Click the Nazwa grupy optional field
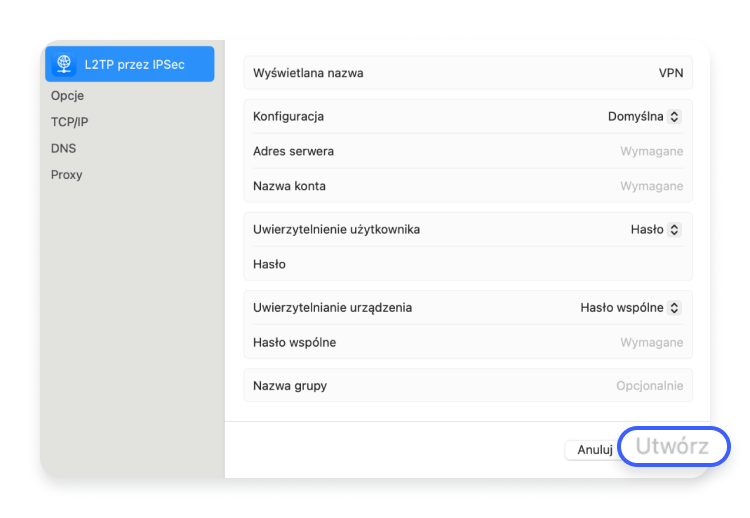 (468, 386)
